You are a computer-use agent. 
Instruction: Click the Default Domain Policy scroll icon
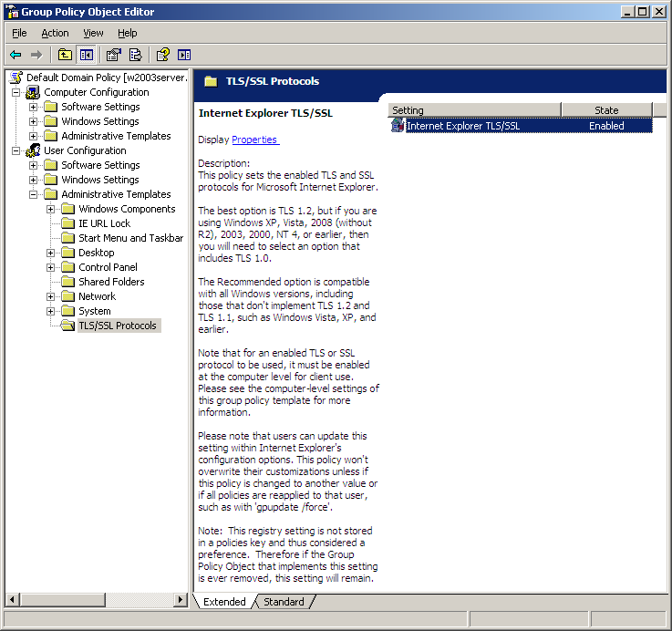click(16, 78)
